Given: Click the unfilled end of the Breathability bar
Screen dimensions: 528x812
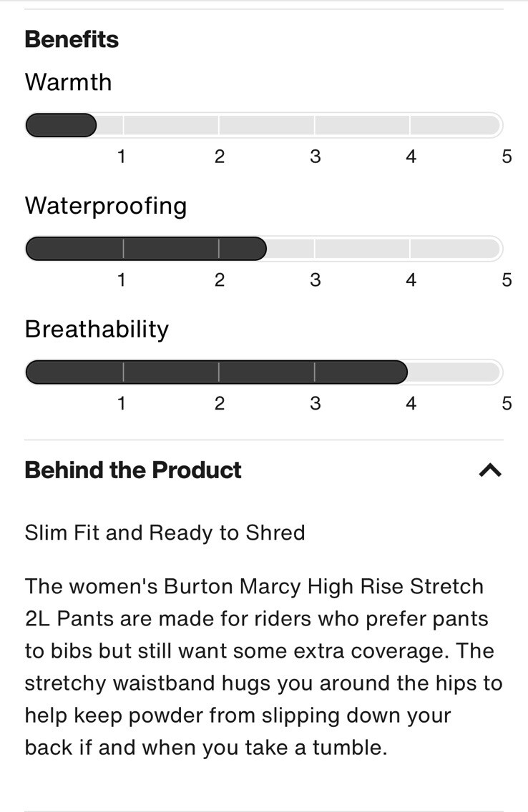Looking at the screenshot, I should (x=458, y=372).
